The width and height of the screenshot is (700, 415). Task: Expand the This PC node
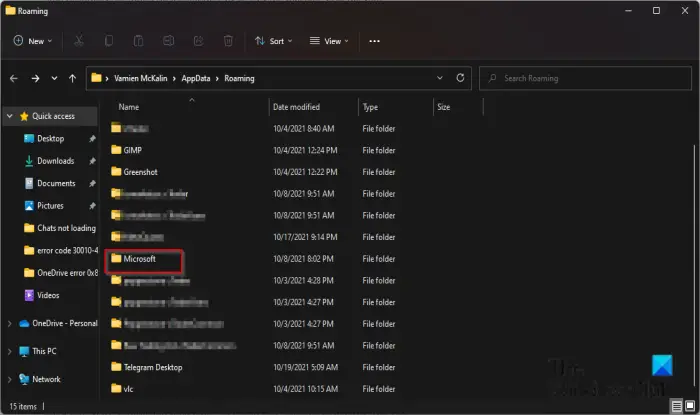[x=9, y=351]
